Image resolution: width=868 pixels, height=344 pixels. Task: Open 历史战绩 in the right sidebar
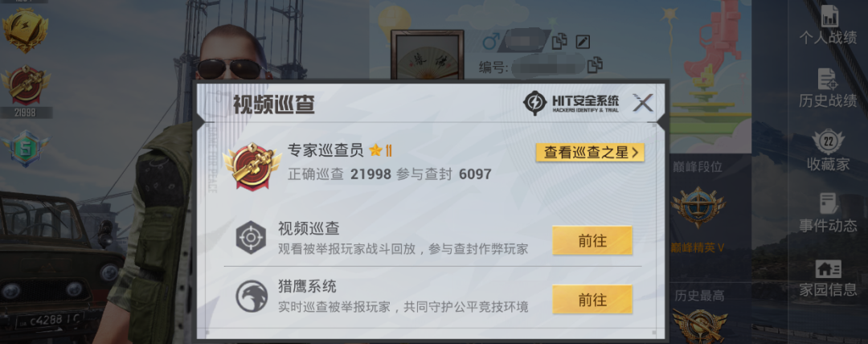click(x=828, y=88)
